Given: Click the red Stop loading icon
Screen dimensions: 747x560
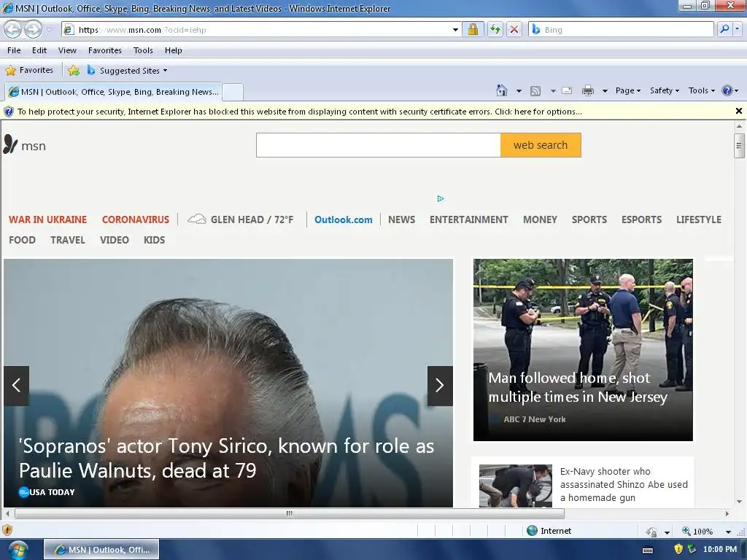Looking at the screenshot, I should pos(514,29).
